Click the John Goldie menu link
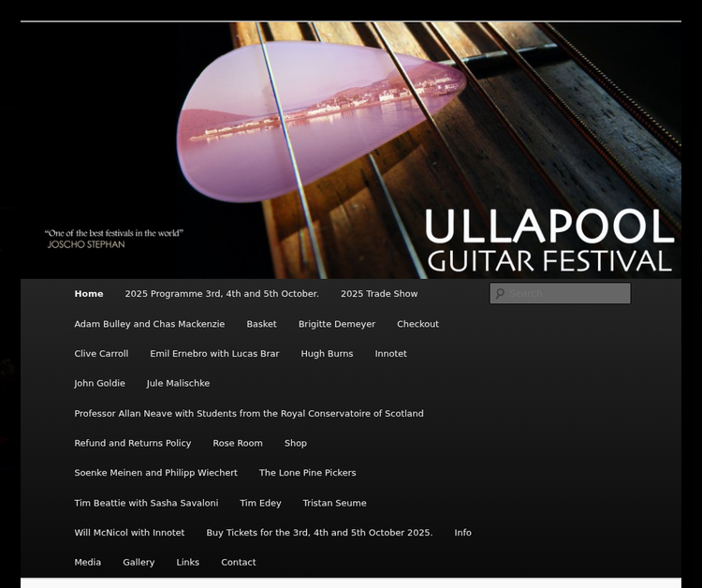Image resolution: width=702 pixels, height=588 pixels. click(x=99, y=384)
